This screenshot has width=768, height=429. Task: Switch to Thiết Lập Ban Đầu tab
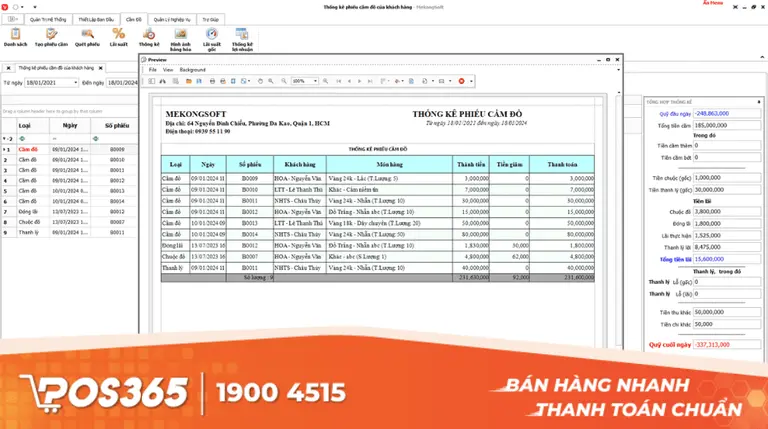(x=96, y=20)
